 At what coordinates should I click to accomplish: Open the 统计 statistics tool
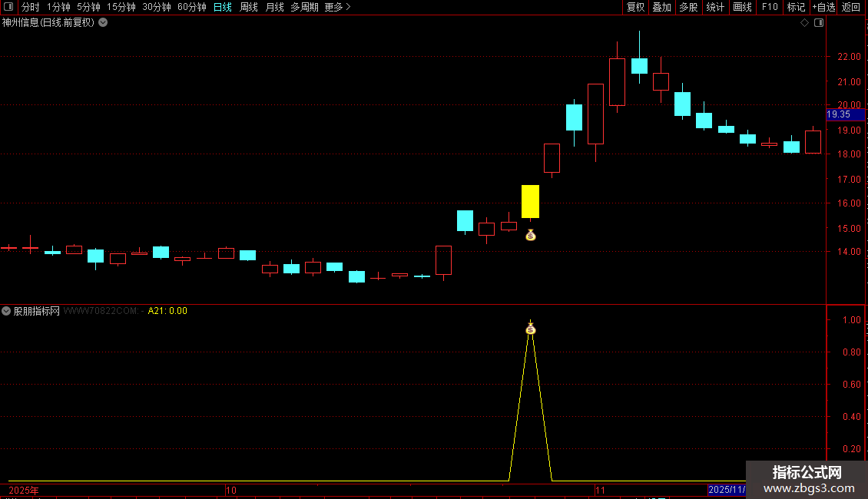715,7
